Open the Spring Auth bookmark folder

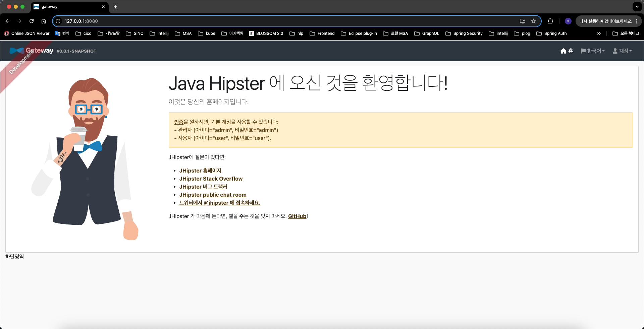click(x=551, y=34)
